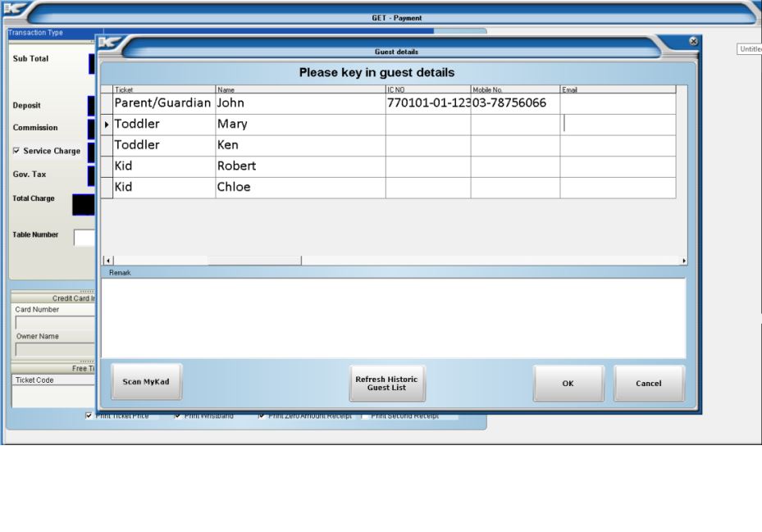Screen dimensions: 762x532
Task: Select the name cell containing Ken
Action: [300, 146]
